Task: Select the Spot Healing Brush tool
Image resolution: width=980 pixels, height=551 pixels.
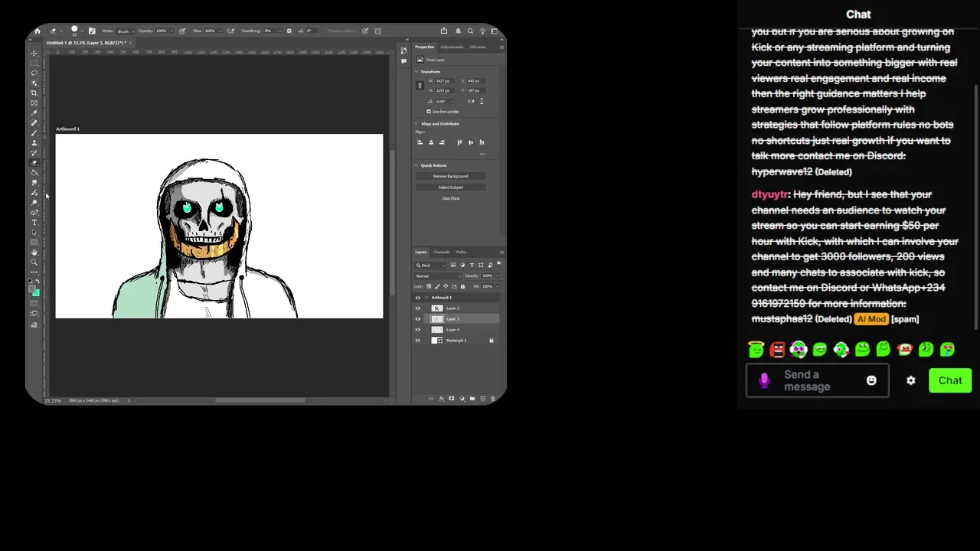Action: pos(34,122)
